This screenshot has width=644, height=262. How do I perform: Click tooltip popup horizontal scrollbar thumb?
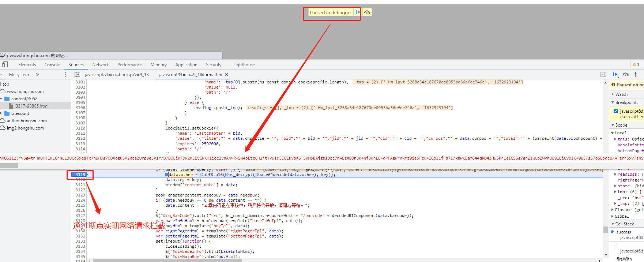click(x=9, y=165)
